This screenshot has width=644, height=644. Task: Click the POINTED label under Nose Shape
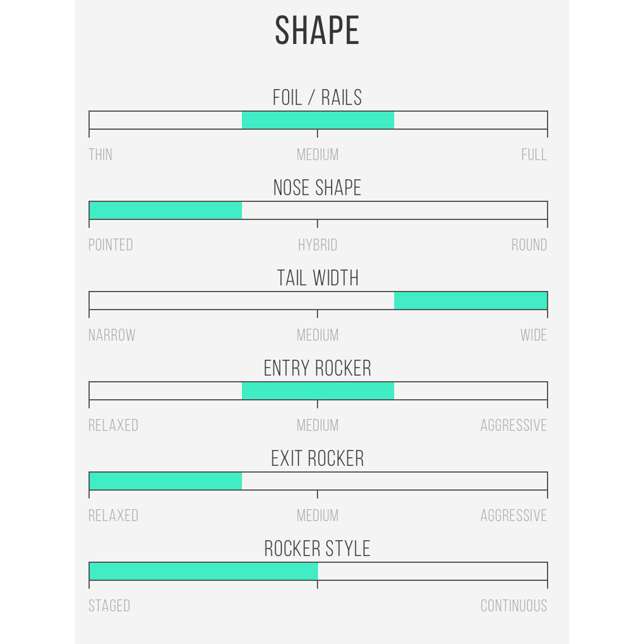point(111,245)
